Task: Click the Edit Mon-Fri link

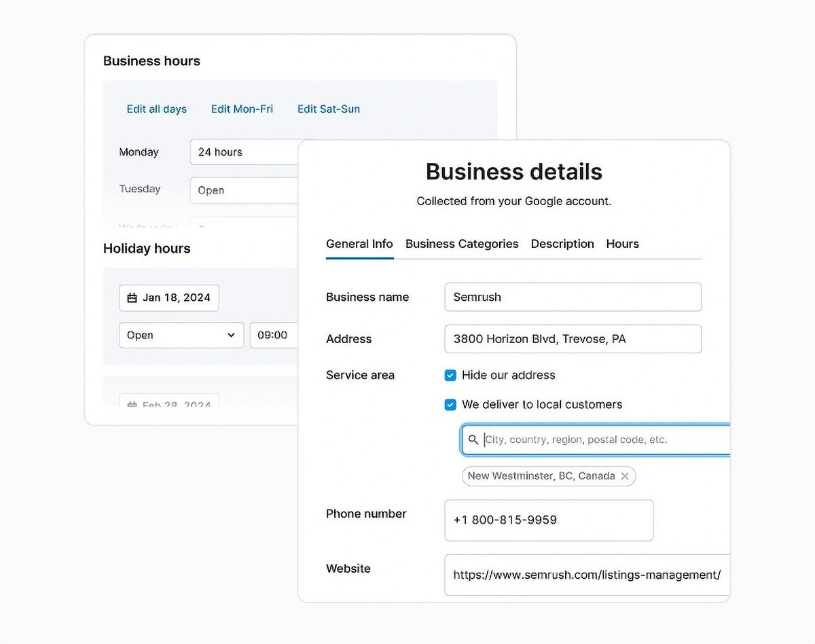Action: pyautogui.click(x=242, y=109)
